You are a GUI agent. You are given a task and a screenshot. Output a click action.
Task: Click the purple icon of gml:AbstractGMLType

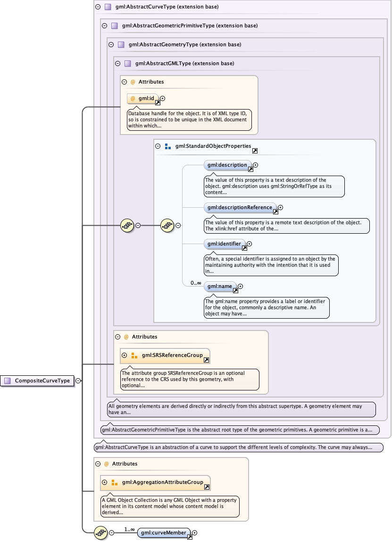click(127, 64)
